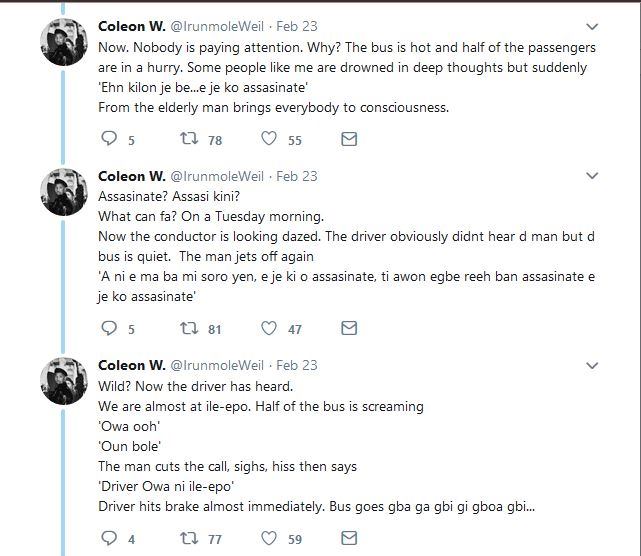Reply to the 'Assasinate? Assasi kini?' tweet

109,328
